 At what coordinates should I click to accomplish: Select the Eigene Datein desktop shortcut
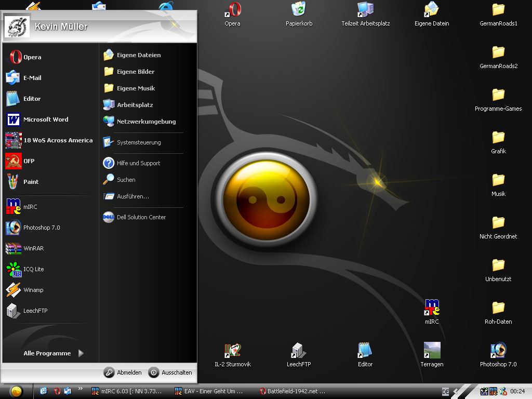432,15
